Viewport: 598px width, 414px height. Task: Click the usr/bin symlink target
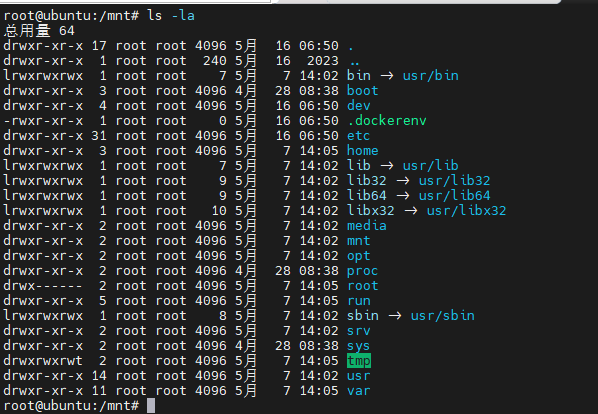[431, 75]
